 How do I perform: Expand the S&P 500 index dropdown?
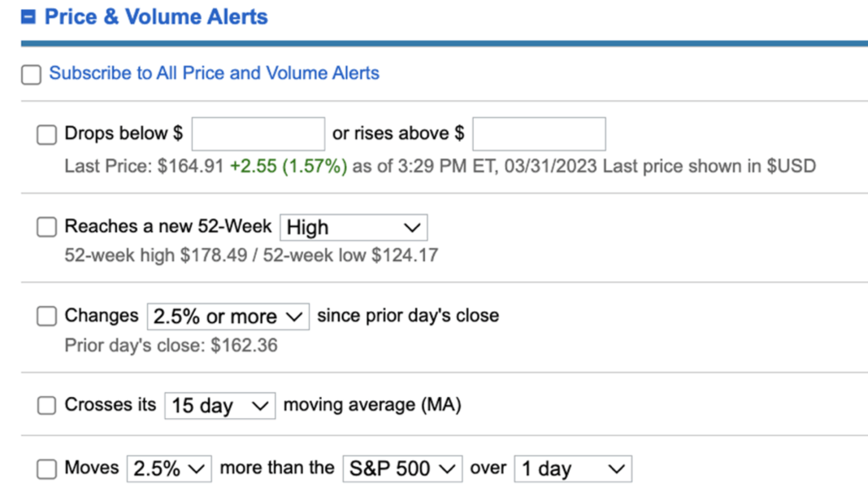(402, 469)
